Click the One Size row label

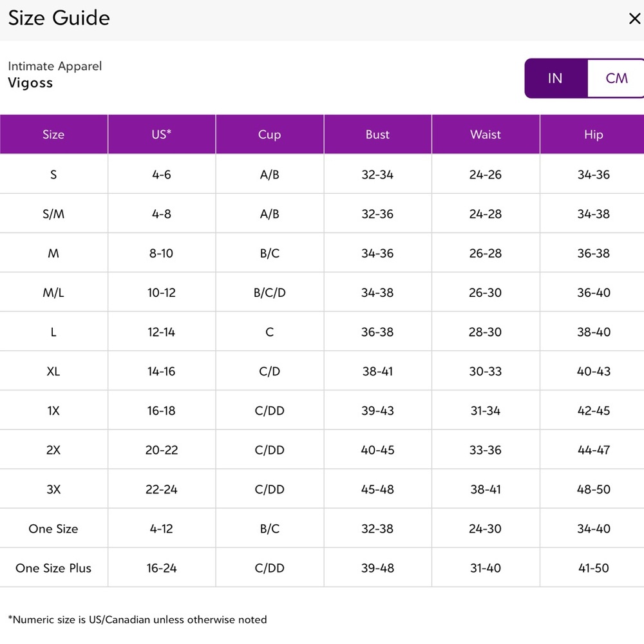point(53,529)
